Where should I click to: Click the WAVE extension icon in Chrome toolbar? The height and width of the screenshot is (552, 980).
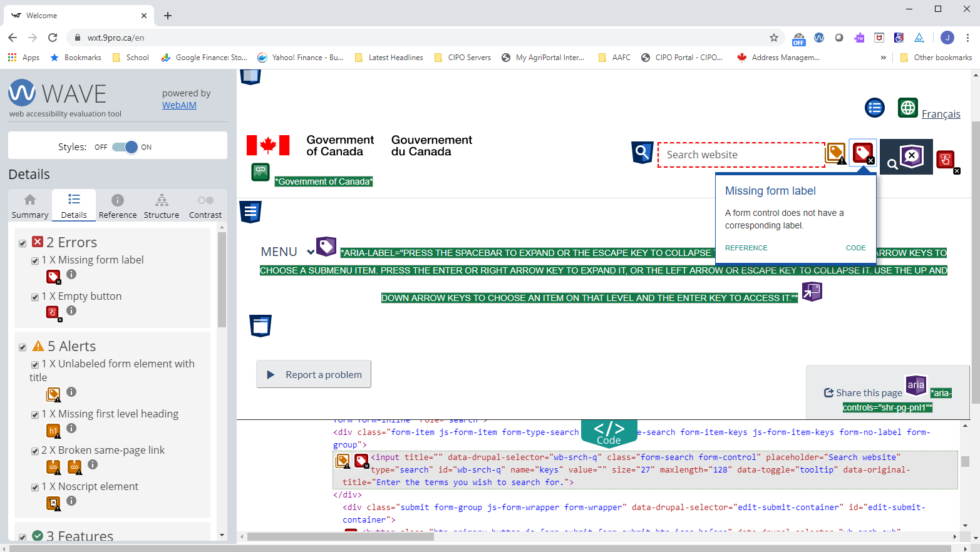(819, 38)
